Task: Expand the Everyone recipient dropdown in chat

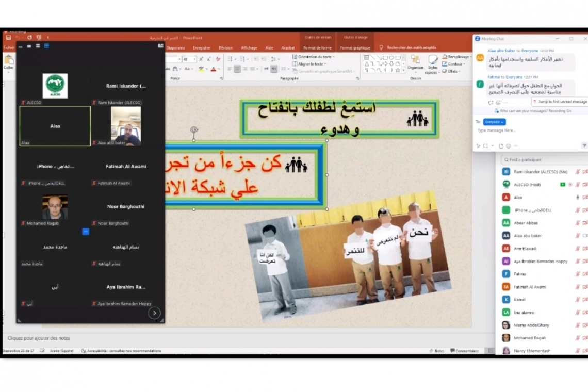Action: point(494,122)
